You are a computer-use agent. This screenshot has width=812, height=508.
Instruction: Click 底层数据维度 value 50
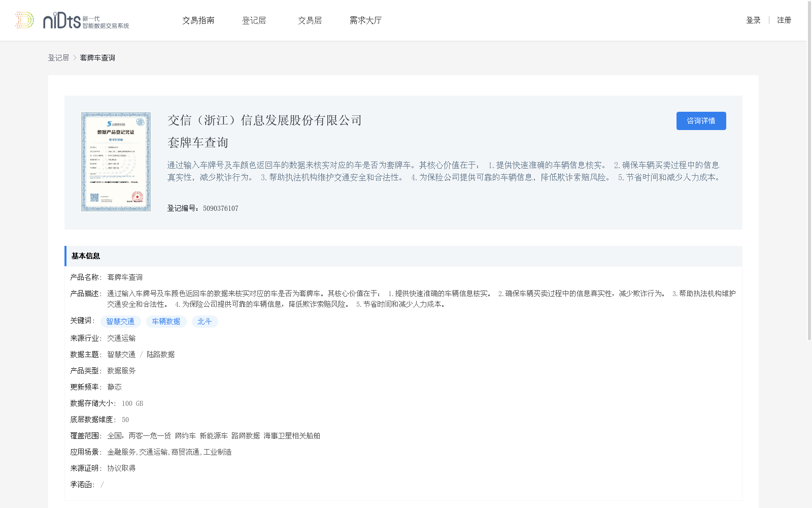click(125, 420)
